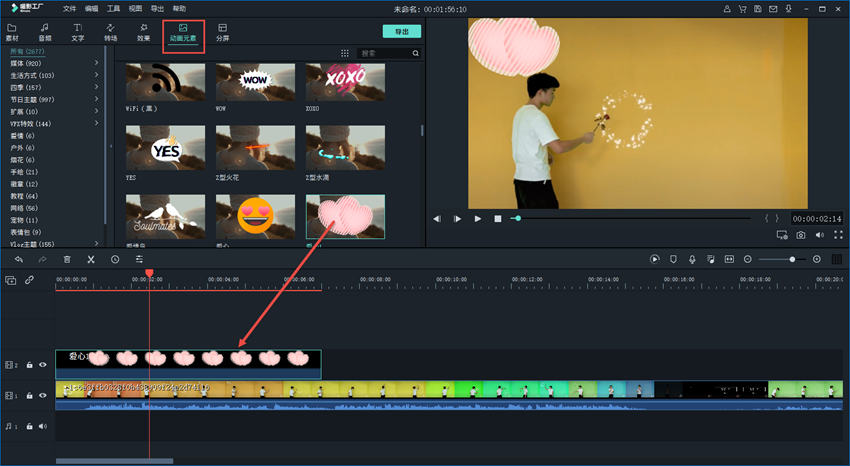Open the message mail icon
Screen dimensions: 850x466
point(773,9)
